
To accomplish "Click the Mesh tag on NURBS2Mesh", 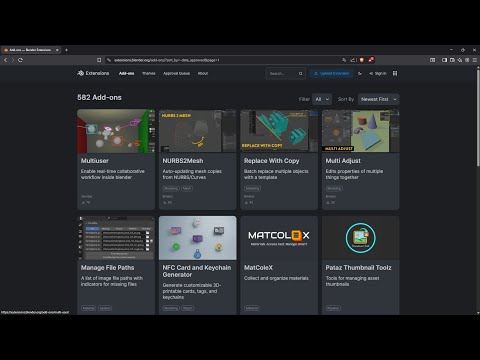I will click(187, 188).
